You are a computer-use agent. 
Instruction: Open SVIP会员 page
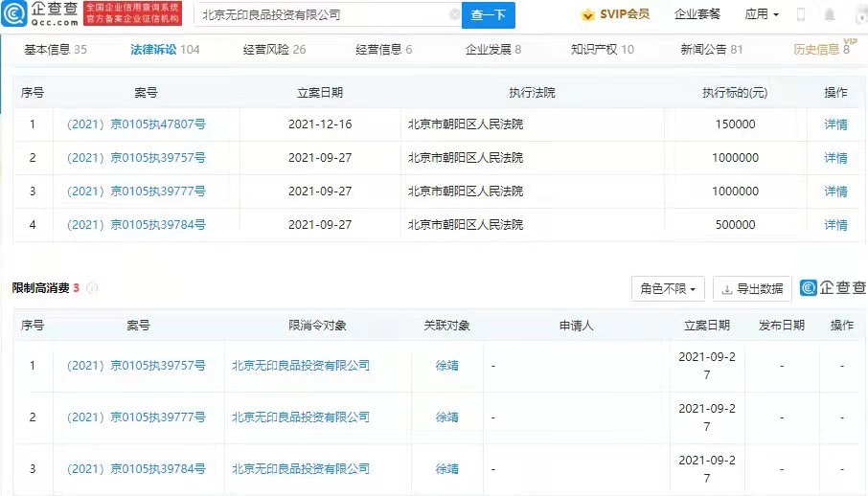(625, 14)
